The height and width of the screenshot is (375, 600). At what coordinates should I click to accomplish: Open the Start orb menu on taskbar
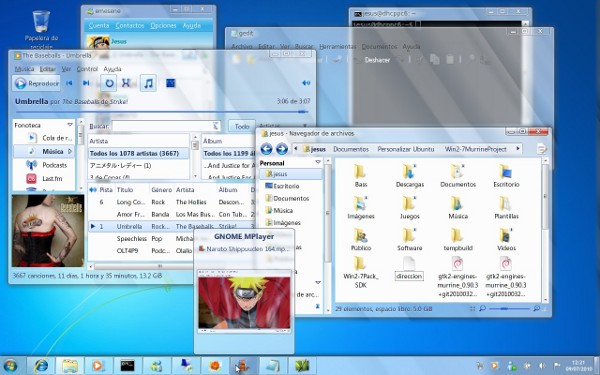click(x=10, y=366)
